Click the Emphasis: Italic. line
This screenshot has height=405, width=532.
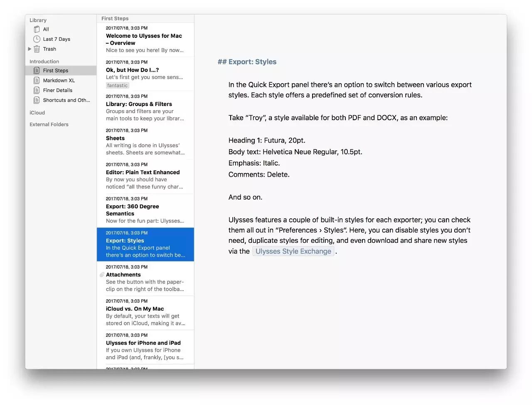tap(254, 163)
